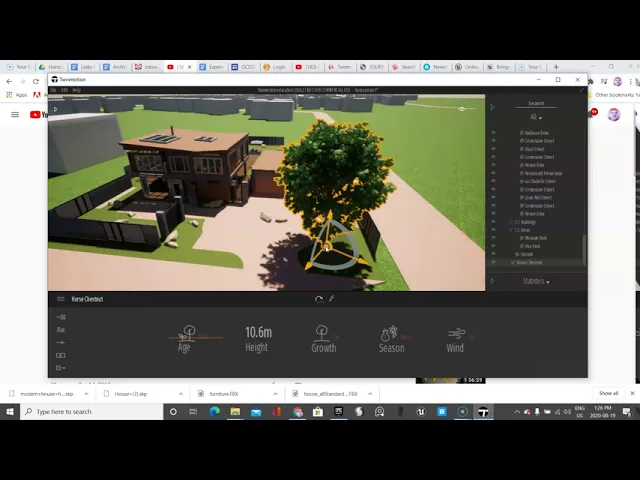
Task: Toggle visibility eye for La Citadelle Street row
Action: coord(493,181)
